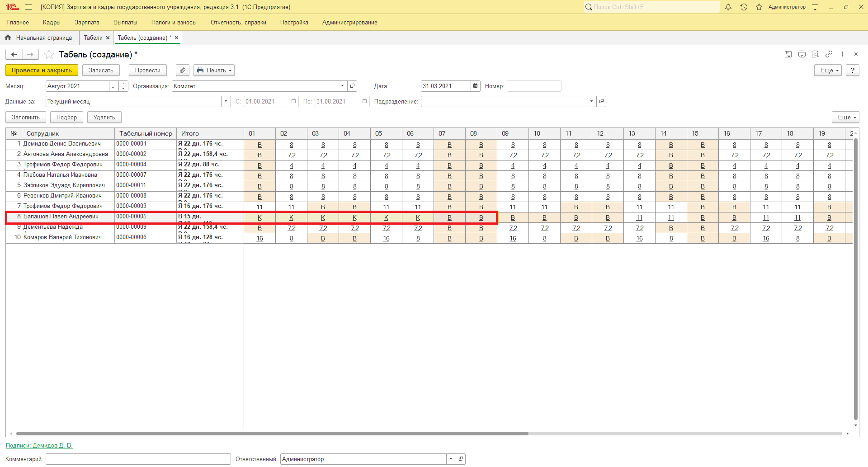Open favorites star in title bar
Image resolution: width=868 pixels, height=467 pixels.
click(x=759, y=7)
